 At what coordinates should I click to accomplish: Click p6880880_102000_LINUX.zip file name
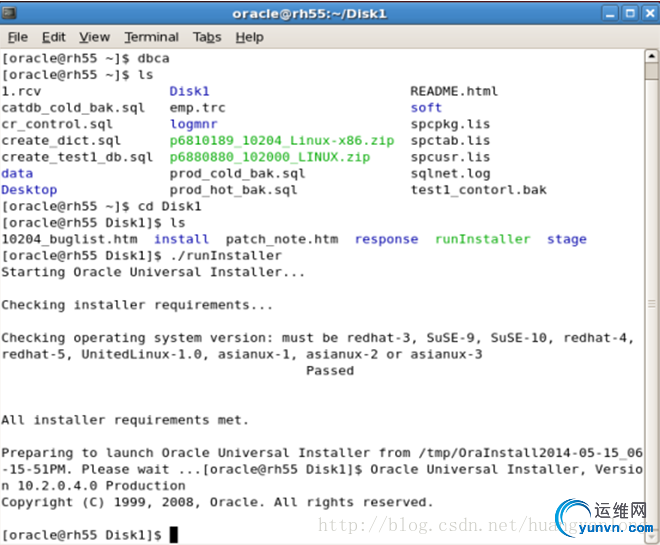270,157
